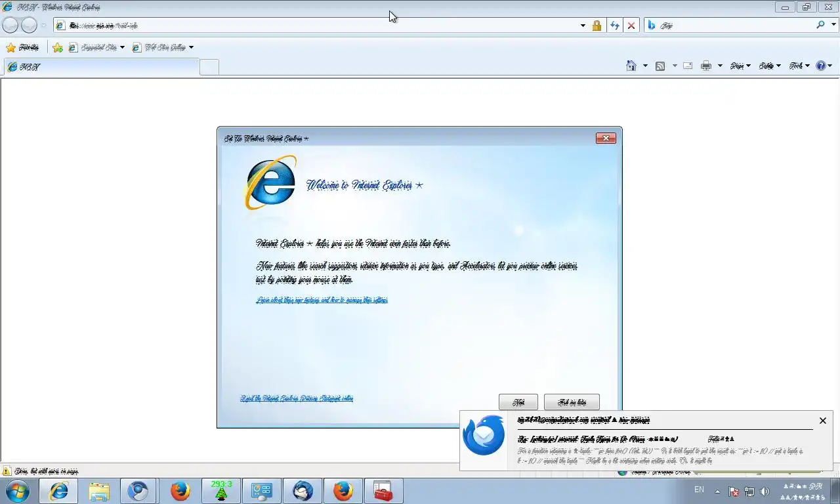Open the Page menu
The width and height of the screenshot is (840, 504).
tap(740, 66)
